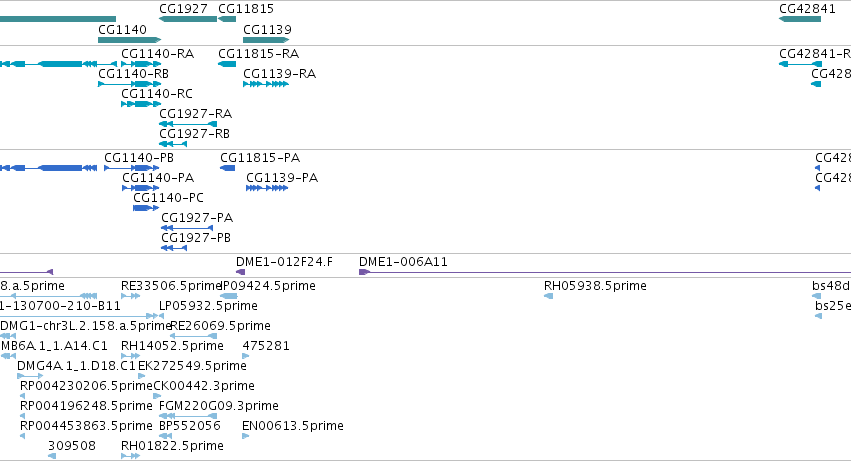851x461 pixels.
Task: Click protein CG1927-PB label
Action: pyautogui.click(x=196, y=237)
